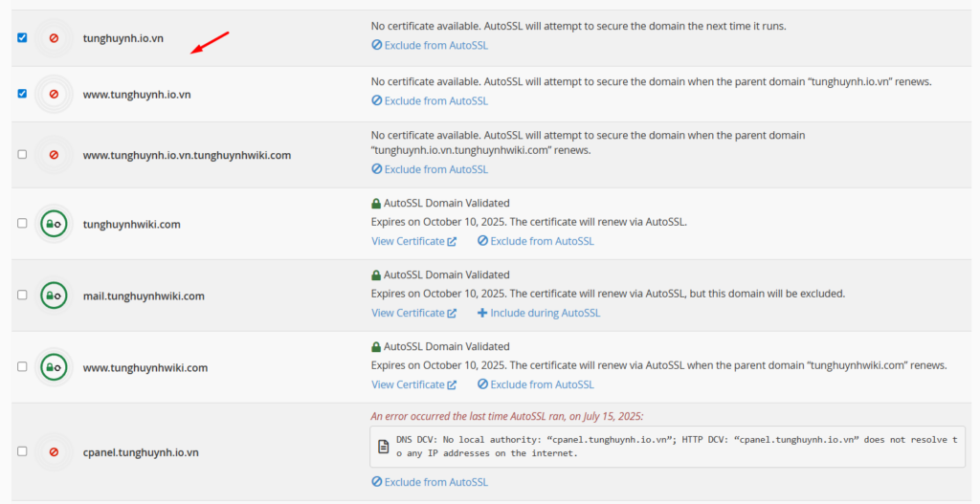Click green padlock beside www.tunghuynhwiki.com validated text

point(375,346)
